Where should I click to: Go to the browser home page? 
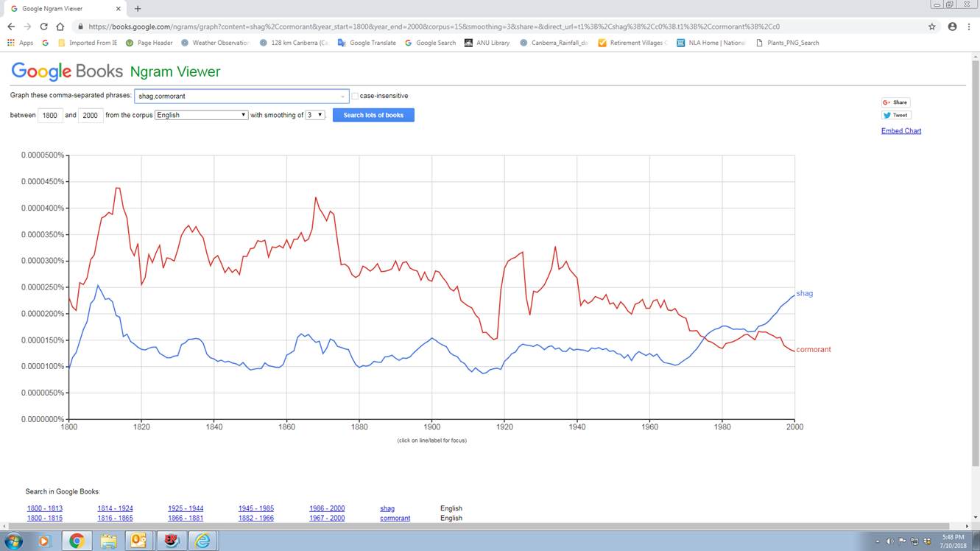60,27
